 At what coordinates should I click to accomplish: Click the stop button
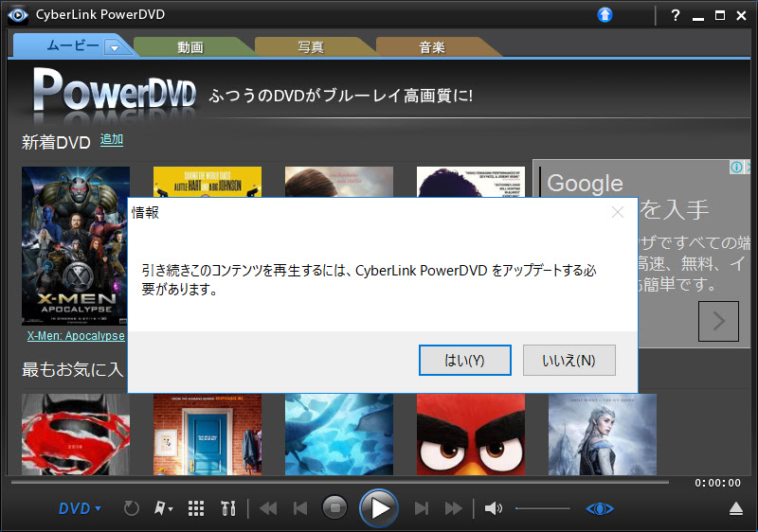(x=334, y=508)
